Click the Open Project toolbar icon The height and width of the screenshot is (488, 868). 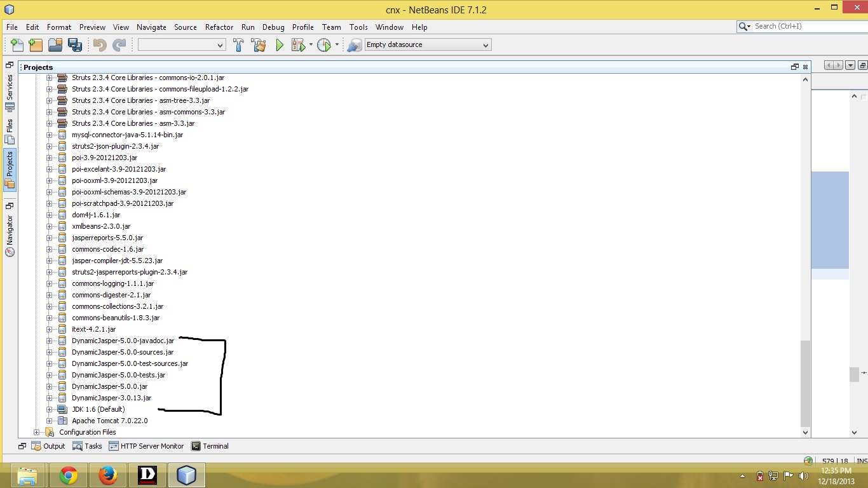pyautogui.click(x=55, y=44)
